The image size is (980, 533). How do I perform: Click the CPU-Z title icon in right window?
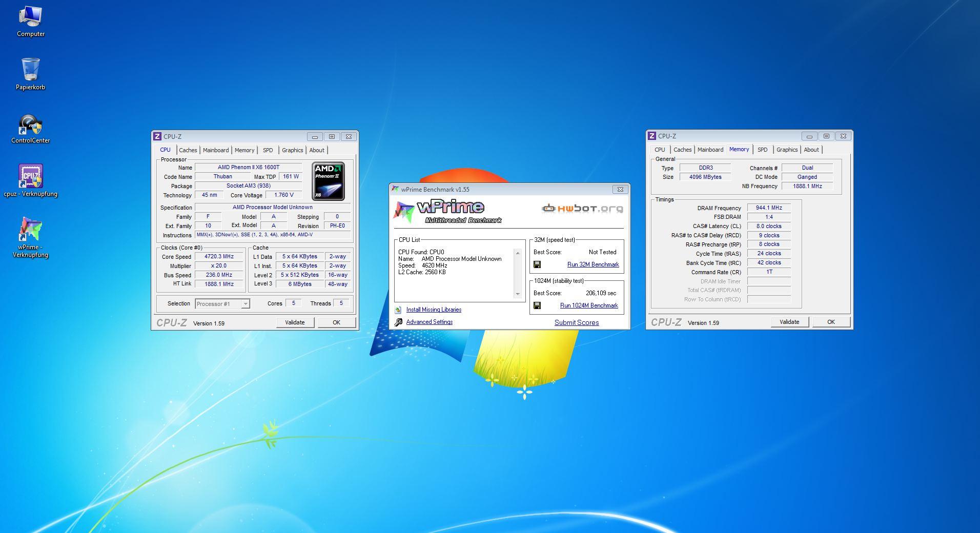[x=652, y=136]
